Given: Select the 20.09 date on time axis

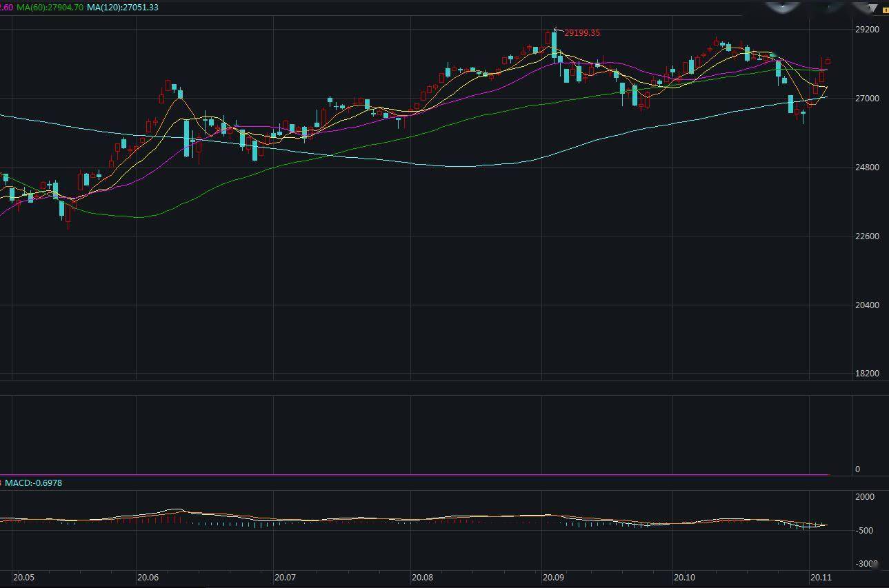Looking at the screenshot, I should (554, 578).
